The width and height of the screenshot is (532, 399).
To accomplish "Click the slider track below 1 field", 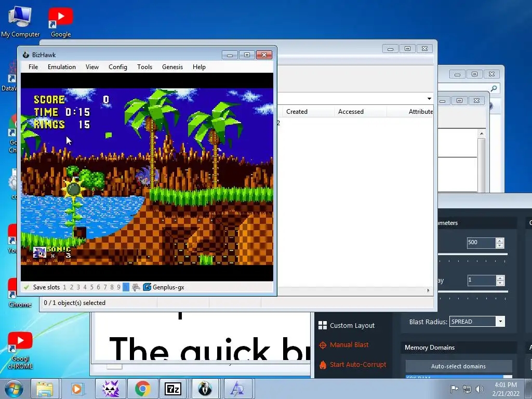I will tap(472, 291).
